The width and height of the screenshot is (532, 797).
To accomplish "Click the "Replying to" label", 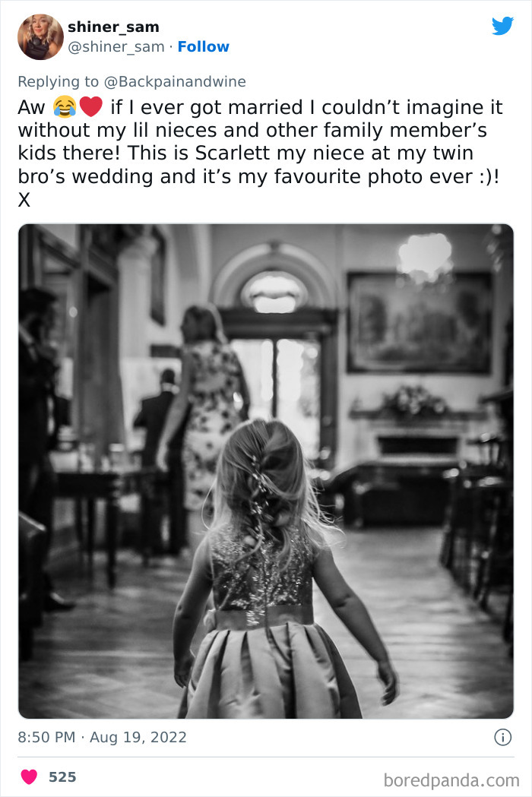I will tap(59, 81).
